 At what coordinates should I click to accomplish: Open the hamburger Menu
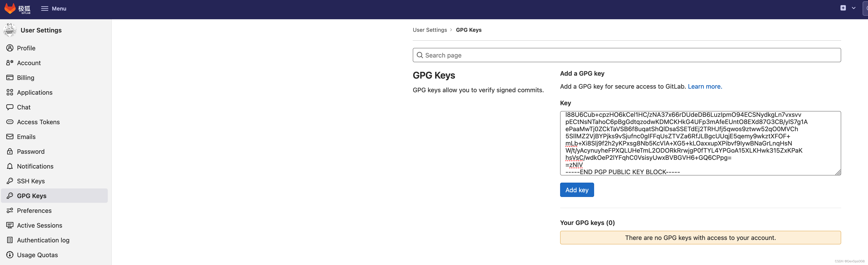point(54,9)
